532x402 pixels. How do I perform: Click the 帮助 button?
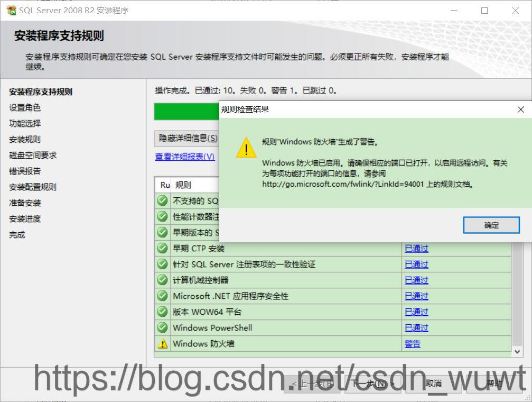(494, 384)
